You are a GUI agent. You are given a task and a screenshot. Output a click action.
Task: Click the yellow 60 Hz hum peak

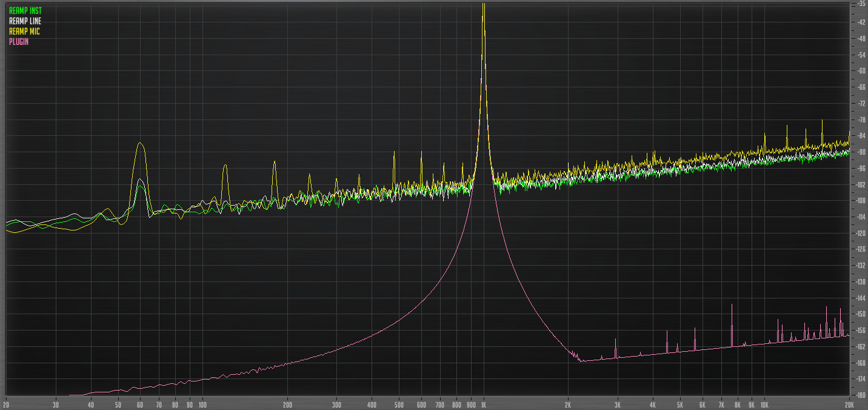click(141, 144)
